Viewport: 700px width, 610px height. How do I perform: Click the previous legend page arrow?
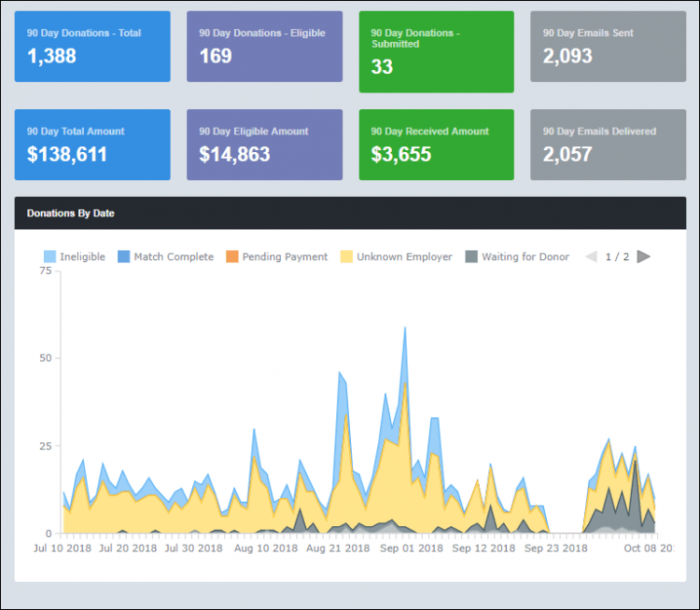coord(591,256)
